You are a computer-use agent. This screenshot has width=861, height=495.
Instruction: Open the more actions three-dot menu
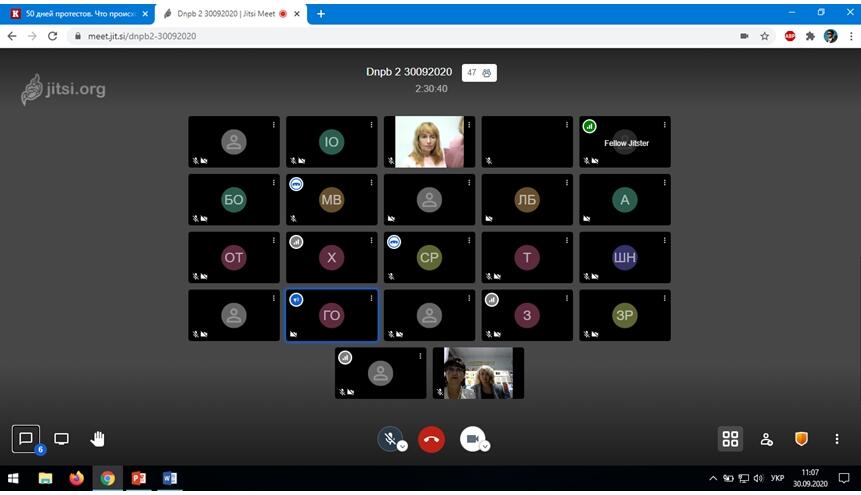837,439
